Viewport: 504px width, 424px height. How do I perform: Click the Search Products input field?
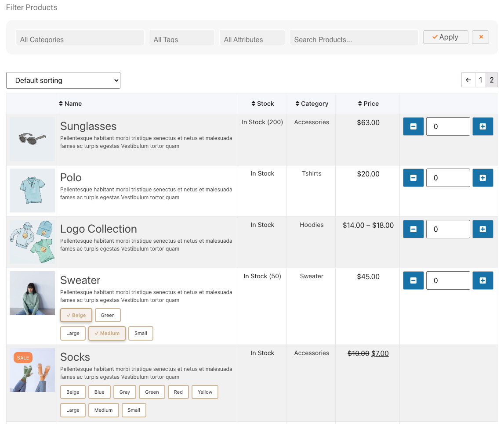click(x=354, y=38)
